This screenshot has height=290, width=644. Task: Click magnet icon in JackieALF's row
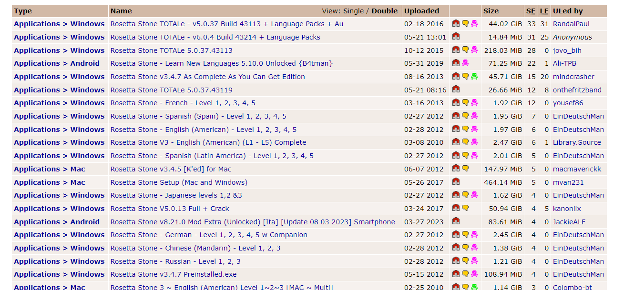coord(456,221)
